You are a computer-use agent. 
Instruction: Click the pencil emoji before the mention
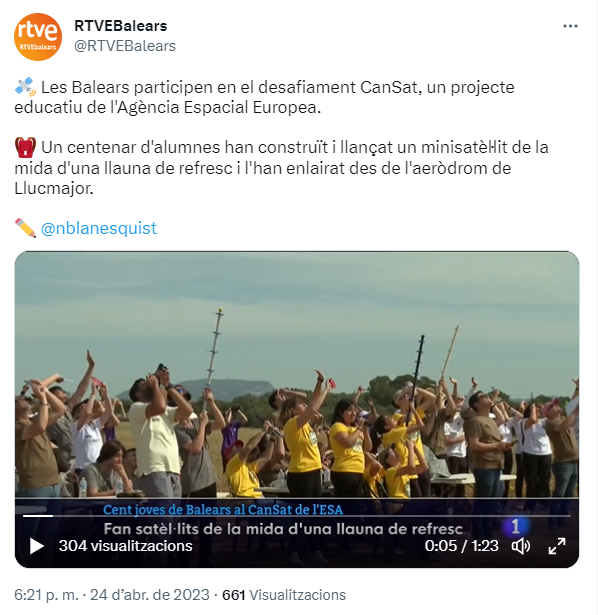25,228
